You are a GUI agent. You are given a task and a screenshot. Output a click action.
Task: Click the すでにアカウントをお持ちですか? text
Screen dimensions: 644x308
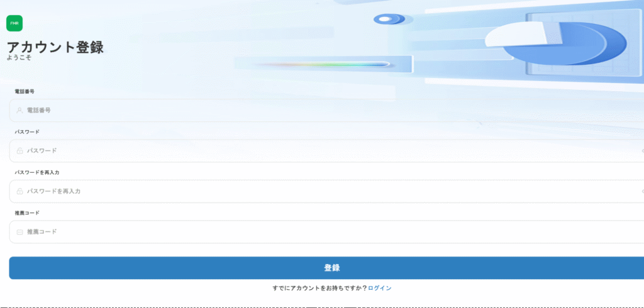click(x=319, y=289)
